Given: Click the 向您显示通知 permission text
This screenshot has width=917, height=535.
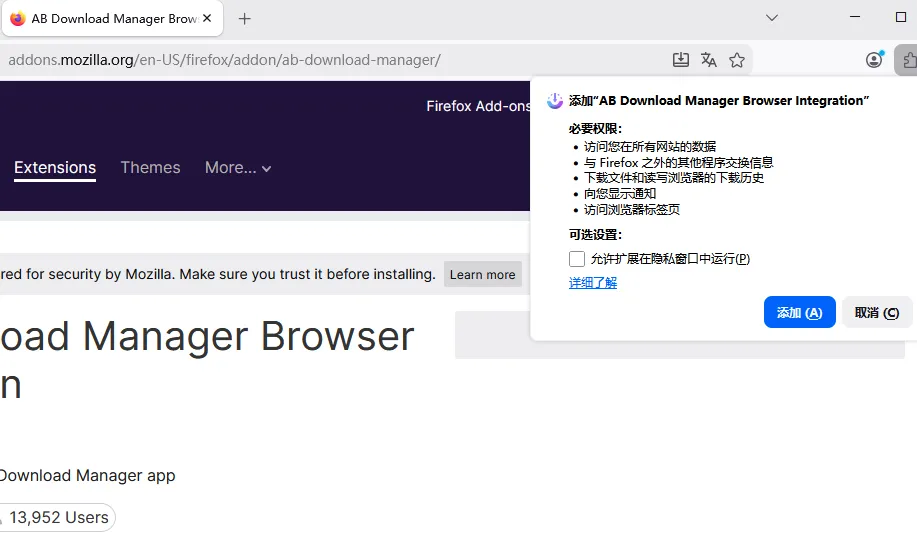Looking at the screenshot, I should 620,194.
